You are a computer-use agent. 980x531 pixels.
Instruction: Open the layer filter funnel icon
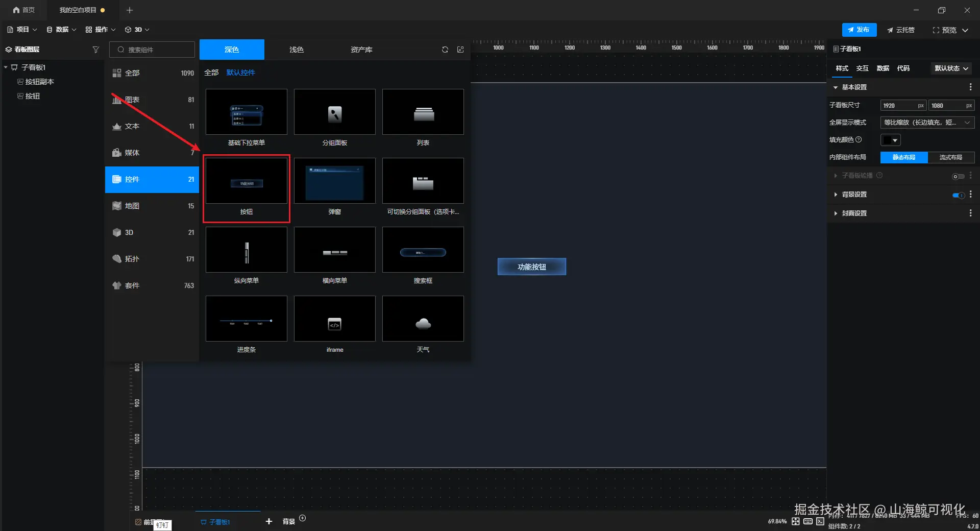(x=95, y=50)
